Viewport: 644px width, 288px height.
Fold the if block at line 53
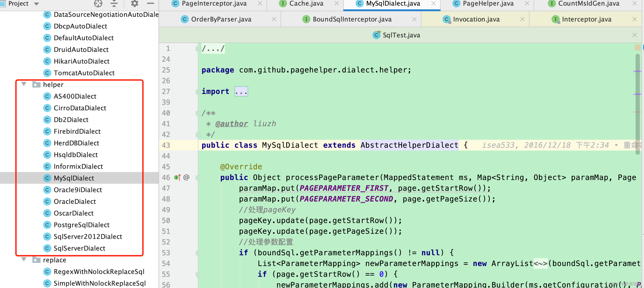tap(198, 253)
